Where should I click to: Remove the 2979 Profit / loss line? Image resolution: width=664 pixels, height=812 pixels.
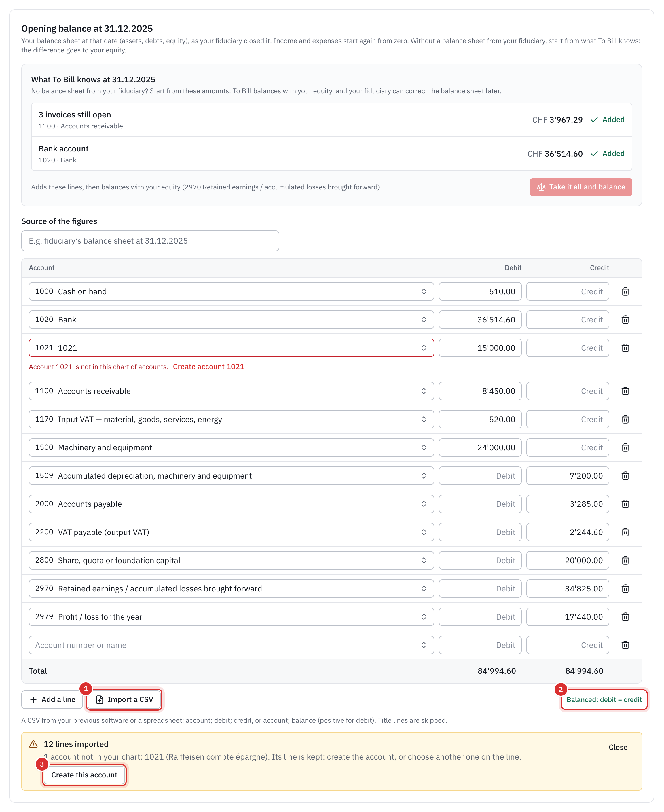pos(625,617)
